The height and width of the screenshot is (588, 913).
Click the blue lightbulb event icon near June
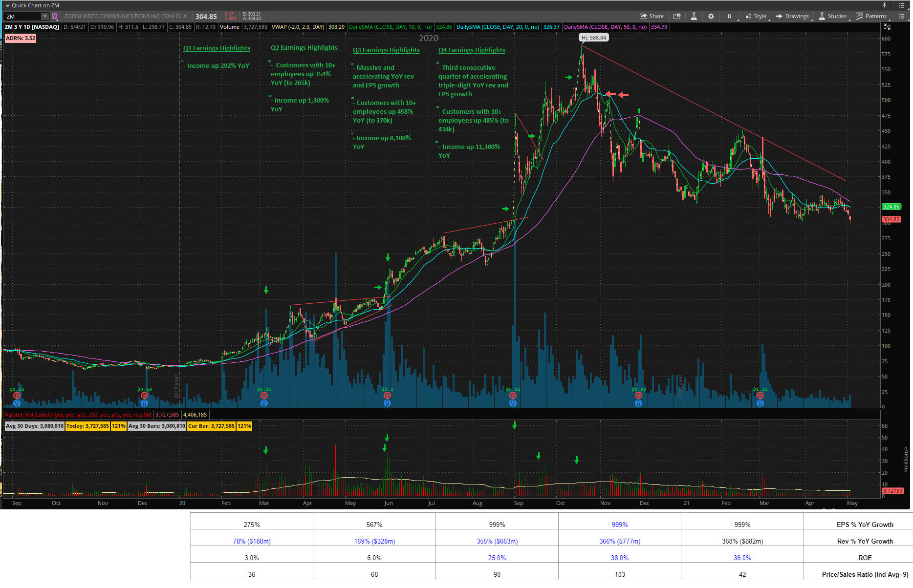(387, 403)
